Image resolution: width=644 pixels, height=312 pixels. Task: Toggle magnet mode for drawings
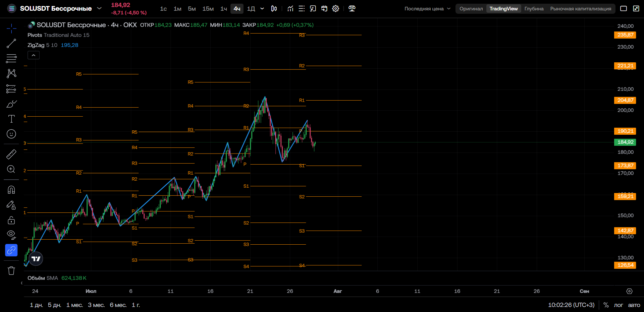(11, 190)
